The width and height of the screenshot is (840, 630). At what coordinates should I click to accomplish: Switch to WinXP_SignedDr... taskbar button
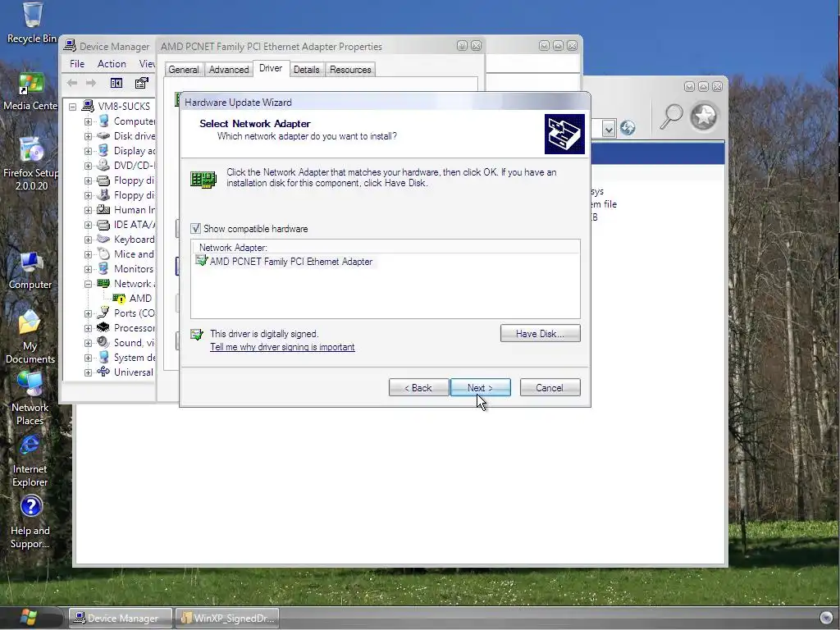227,619
